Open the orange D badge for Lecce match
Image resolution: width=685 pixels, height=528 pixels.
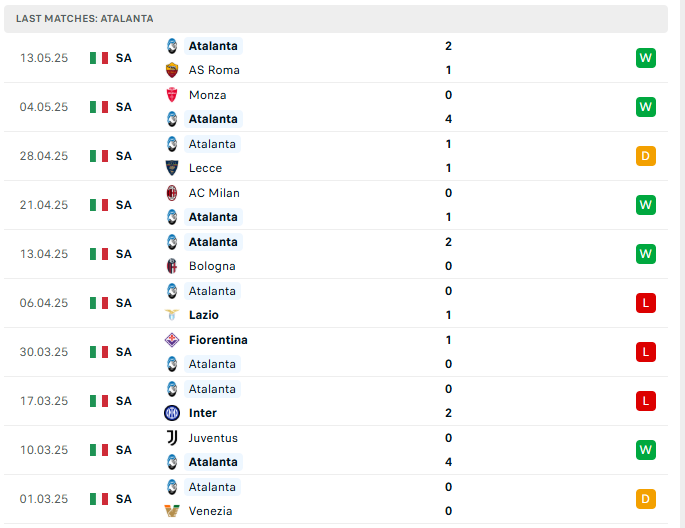(646, 155)
